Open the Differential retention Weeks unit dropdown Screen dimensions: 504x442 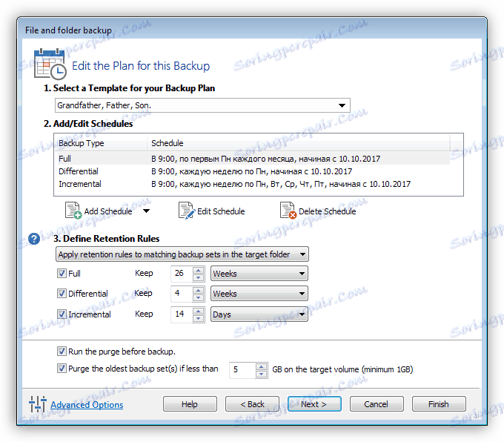coord(259,294)
